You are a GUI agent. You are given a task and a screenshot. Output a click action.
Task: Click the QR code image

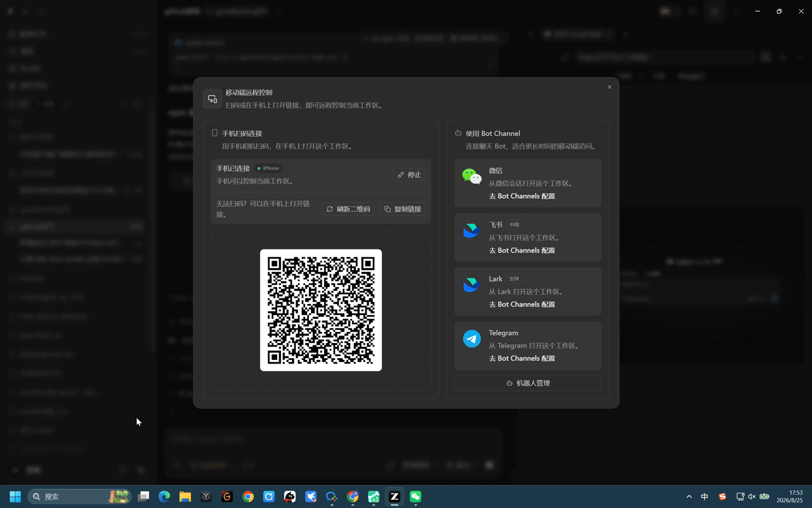[321, 310]
